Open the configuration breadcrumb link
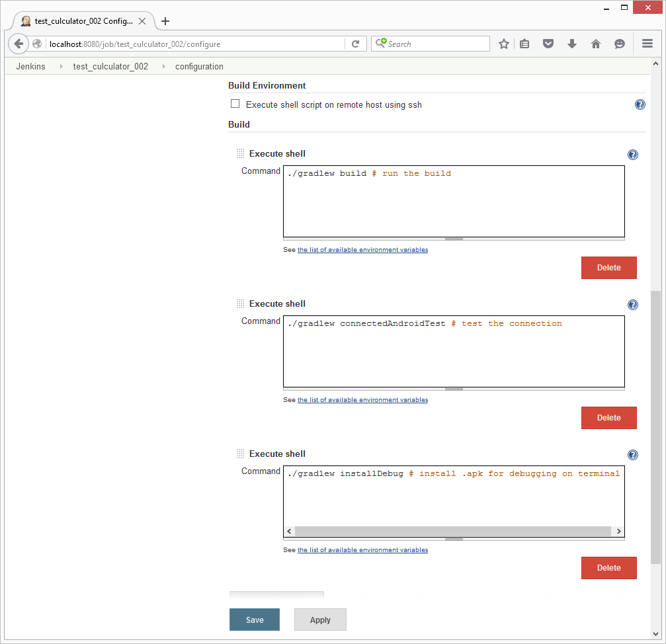This screenshot has width=666, height=644. 199,67
